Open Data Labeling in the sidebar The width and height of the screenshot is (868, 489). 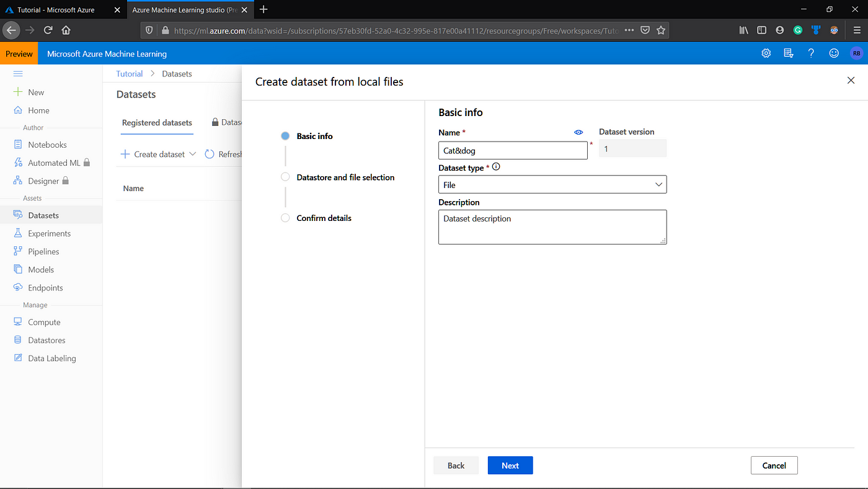(x=52, y=358)
